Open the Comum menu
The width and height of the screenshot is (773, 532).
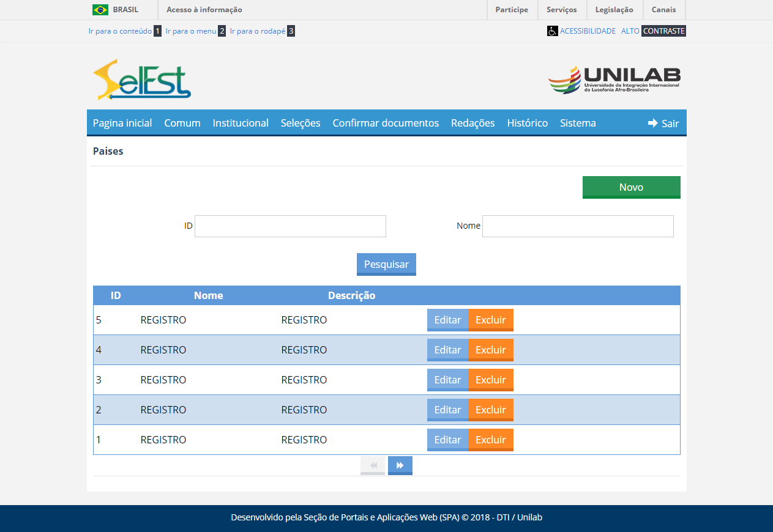click(182, 123)
